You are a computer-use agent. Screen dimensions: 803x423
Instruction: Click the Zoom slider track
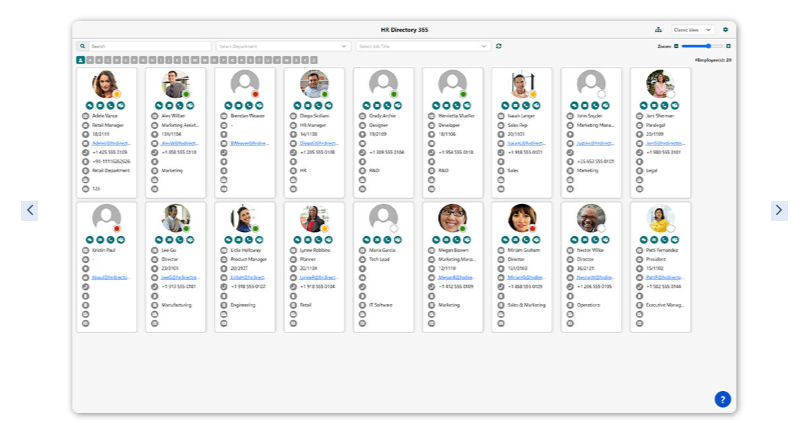(702, 46)
